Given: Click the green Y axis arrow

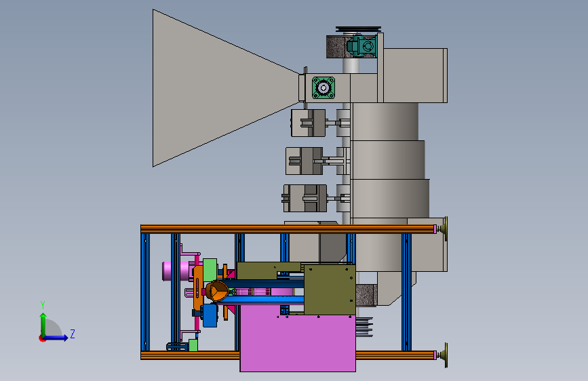Looking at the screenshot, I should pos(43,323).
